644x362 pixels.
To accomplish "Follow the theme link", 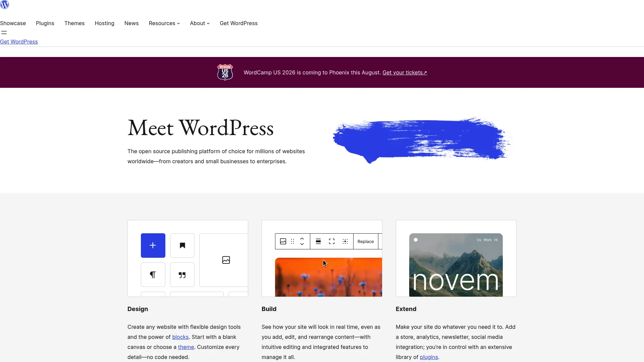I will coord(186,347).
